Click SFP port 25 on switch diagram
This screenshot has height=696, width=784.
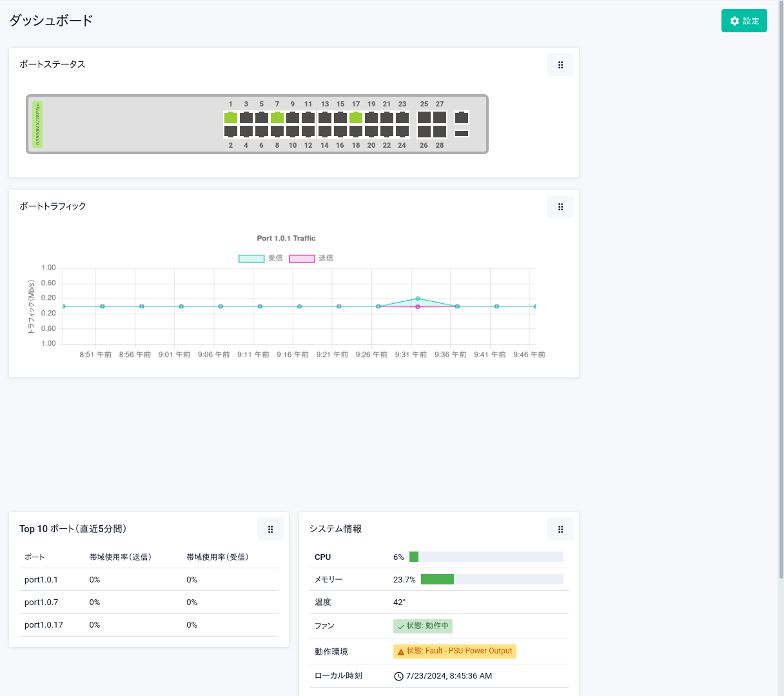(x=424, y=117)
